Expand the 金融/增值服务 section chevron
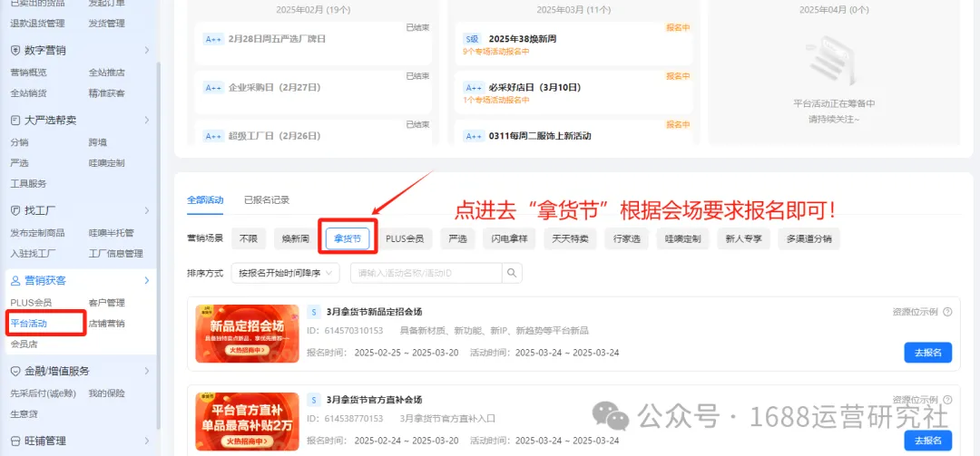The height and width of the screenshot is (456, 980). pos(147,371)
